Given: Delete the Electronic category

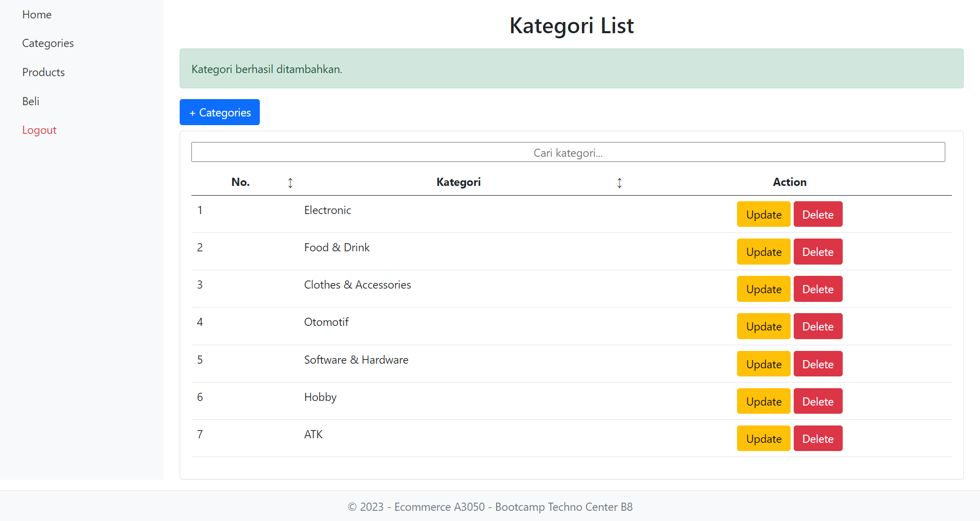Looking at the screenshot, I should (x=818, y=215).
